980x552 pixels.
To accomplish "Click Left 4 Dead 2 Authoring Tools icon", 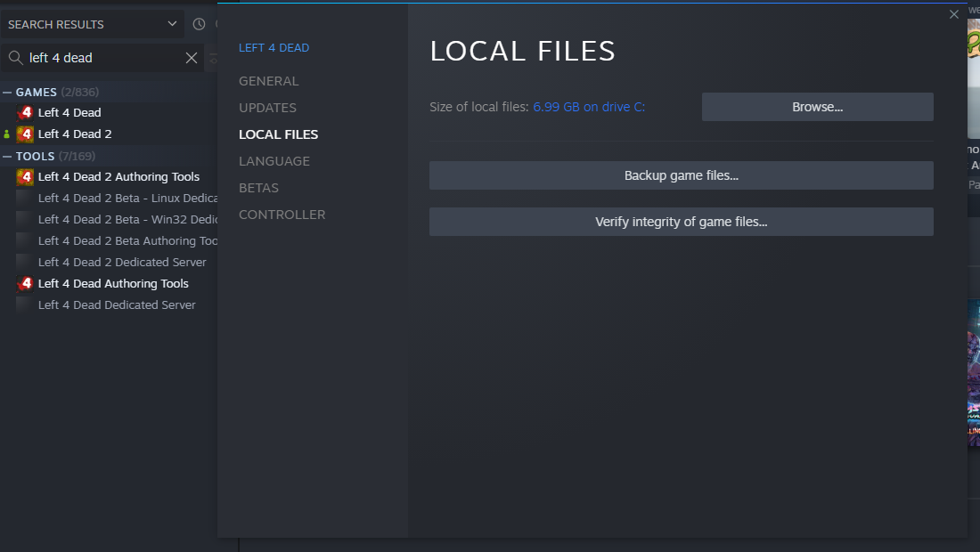I will [25, 176].
